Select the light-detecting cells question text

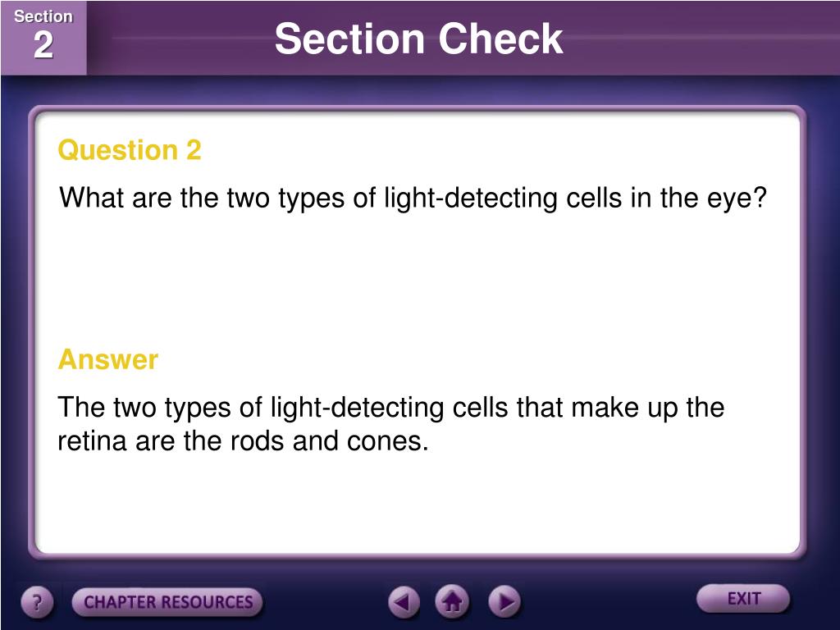(x=413, y=199)
